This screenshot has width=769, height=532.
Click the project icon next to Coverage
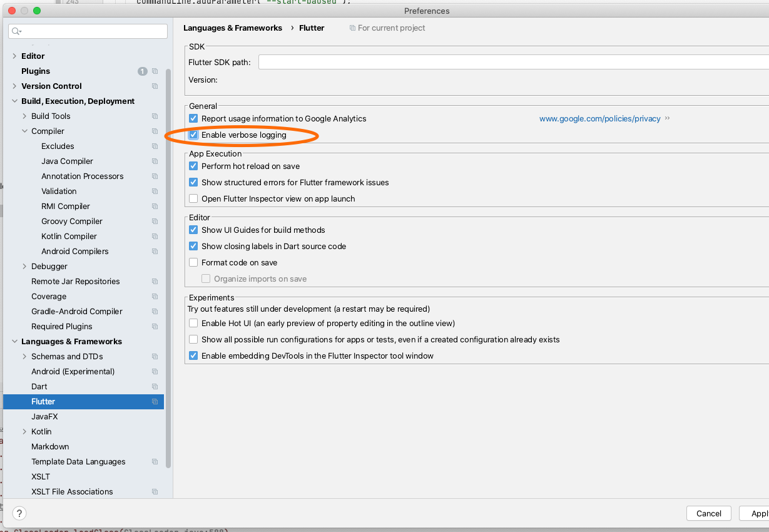[155, 296]
